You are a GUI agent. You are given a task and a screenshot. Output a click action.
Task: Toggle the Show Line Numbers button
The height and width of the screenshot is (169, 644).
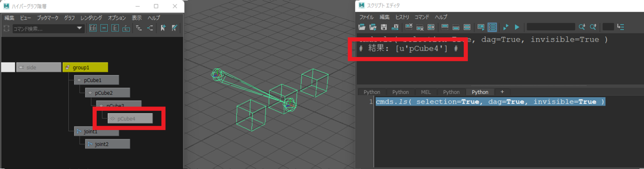[492, 27]
